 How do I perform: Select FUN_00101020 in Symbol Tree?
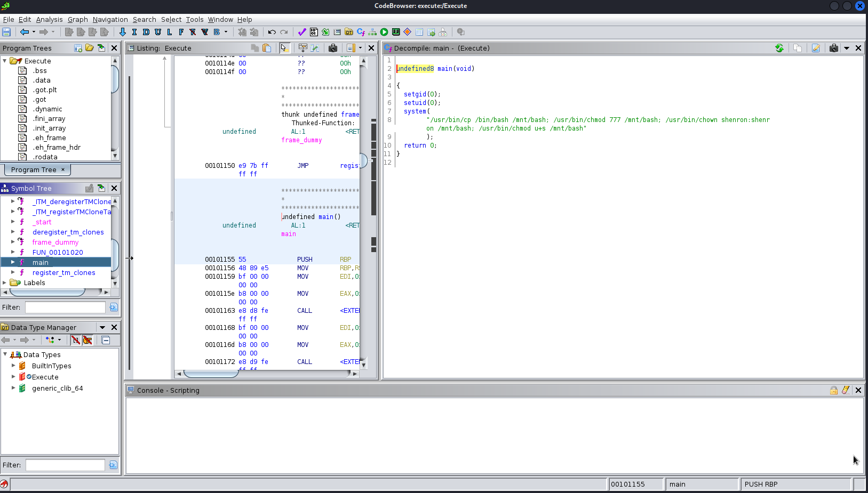[58, 252]
